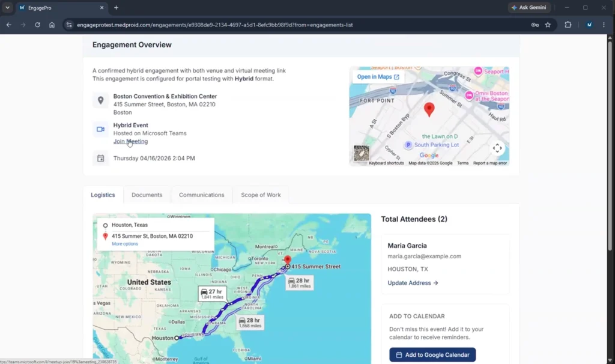Select the EngagePro browser tab
Image resolution: width=615 pixels, height=364 pixels.
pos(61,7)
